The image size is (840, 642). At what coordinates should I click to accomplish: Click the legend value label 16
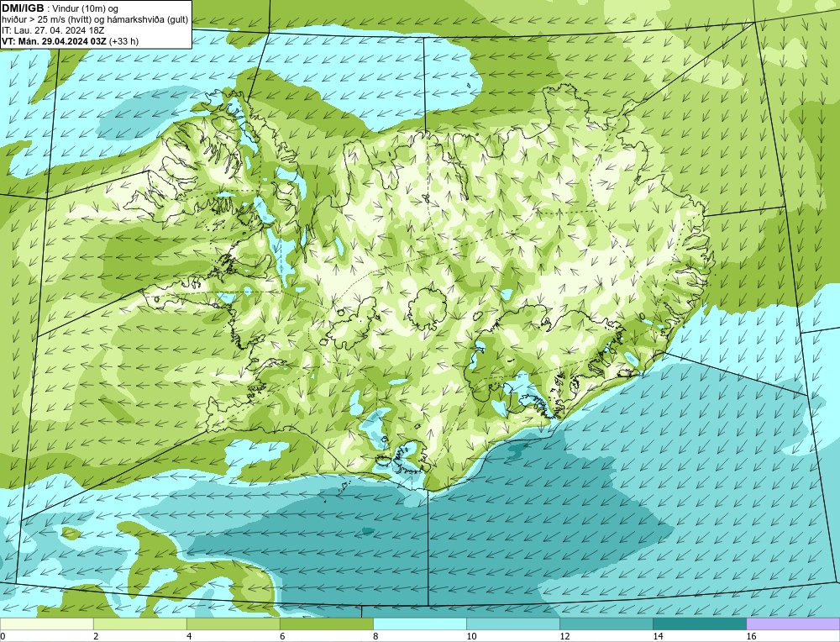[x=751, y=636]
